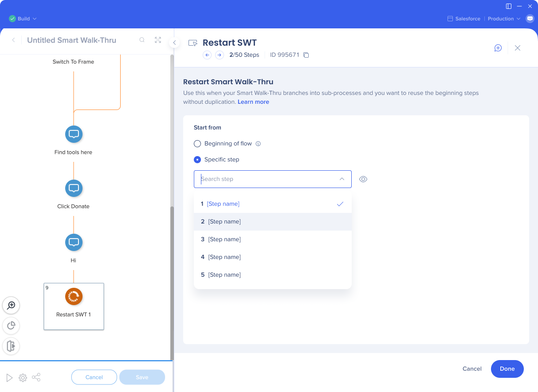Select the Beginning of flow radio button
The width and height of the screenshot is (538, 392).
(197, 144)
